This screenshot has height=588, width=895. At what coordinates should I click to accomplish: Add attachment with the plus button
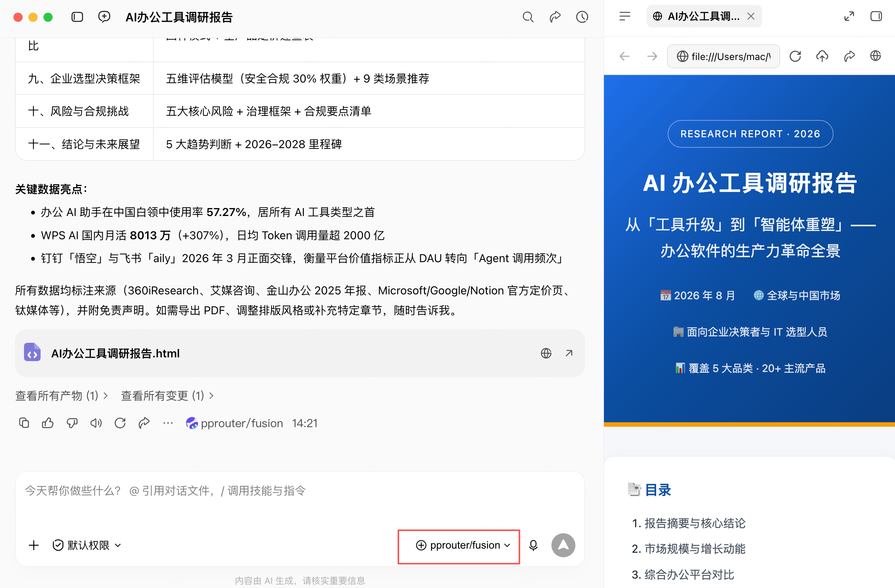point(34,545)
